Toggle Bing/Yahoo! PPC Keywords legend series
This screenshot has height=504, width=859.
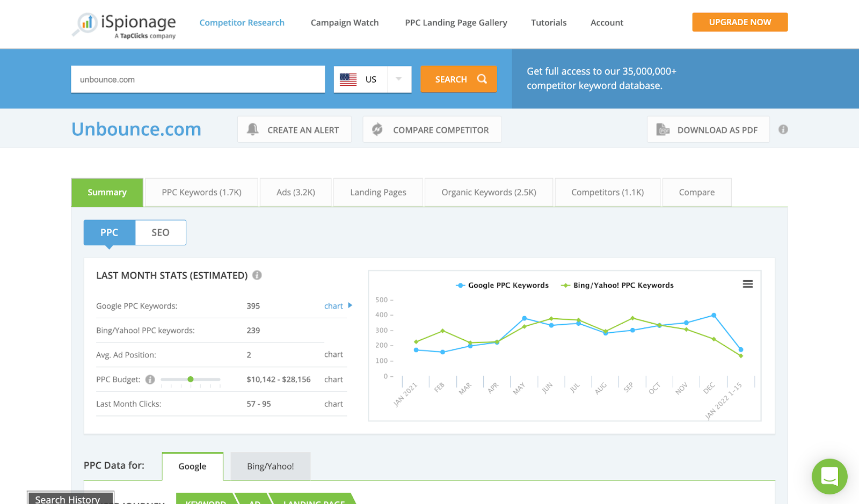click(x=617, y=286)
